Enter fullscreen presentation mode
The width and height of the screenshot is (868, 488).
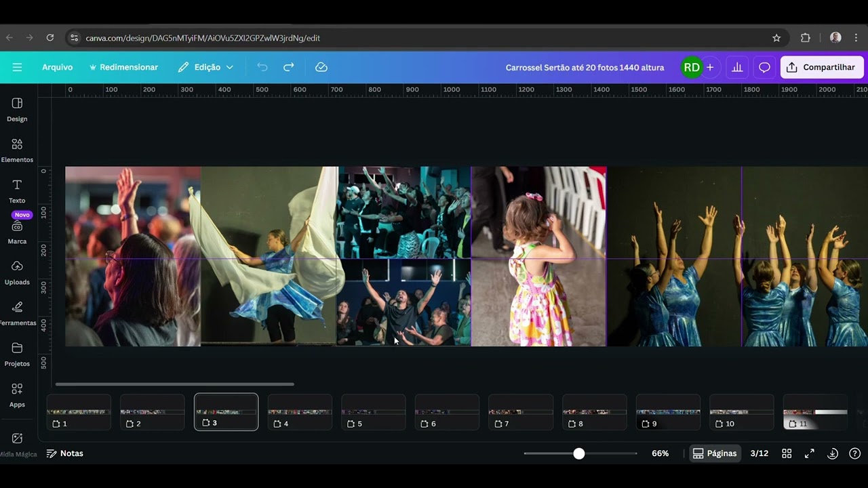(809, 453)
